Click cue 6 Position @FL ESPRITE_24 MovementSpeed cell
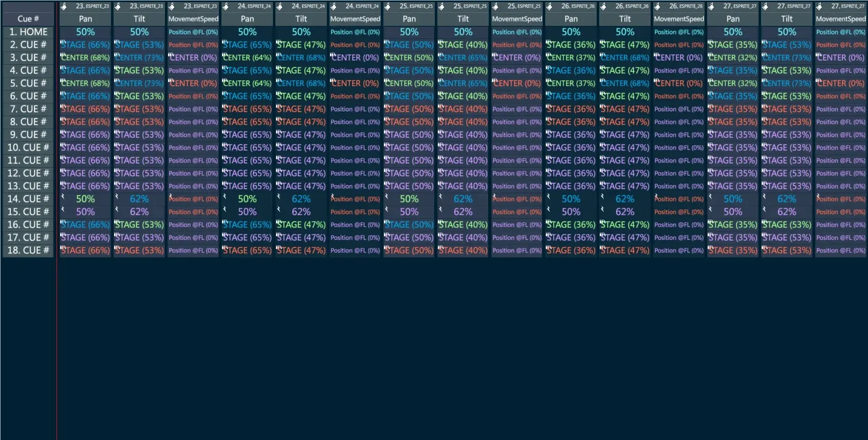868x440 pixels. [355, 96]
